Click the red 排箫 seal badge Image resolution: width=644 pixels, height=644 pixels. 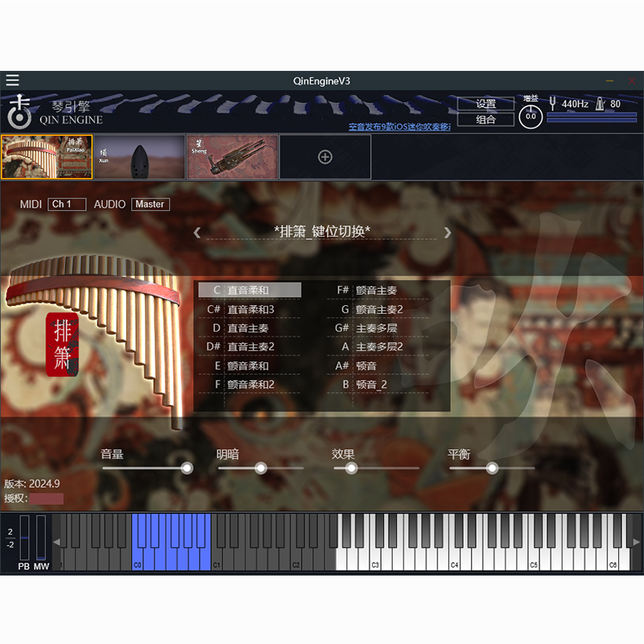pos(62,345)
